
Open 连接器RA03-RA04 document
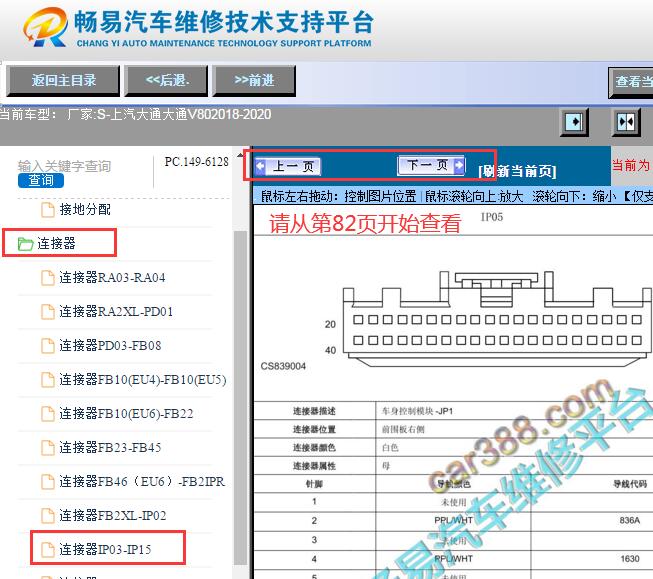point(112,277)
